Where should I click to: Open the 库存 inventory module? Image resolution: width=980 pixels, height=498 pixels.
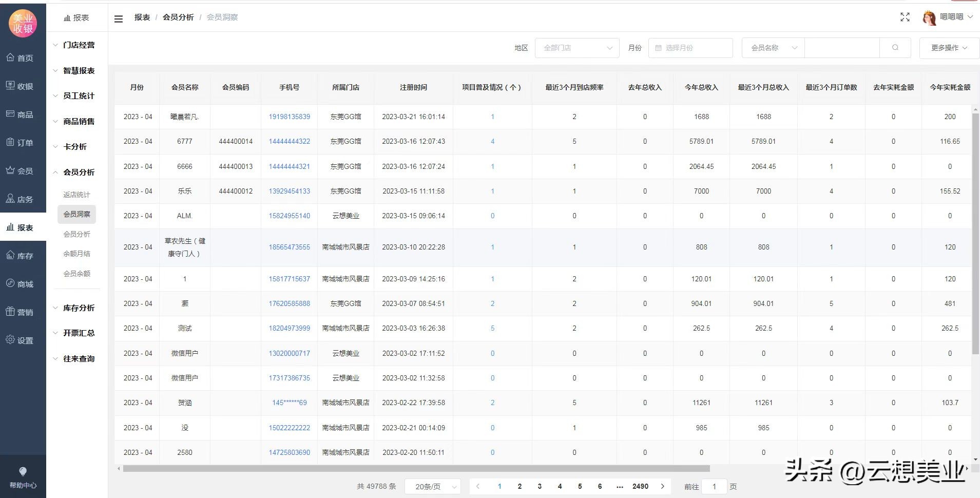tap(23, 255)
